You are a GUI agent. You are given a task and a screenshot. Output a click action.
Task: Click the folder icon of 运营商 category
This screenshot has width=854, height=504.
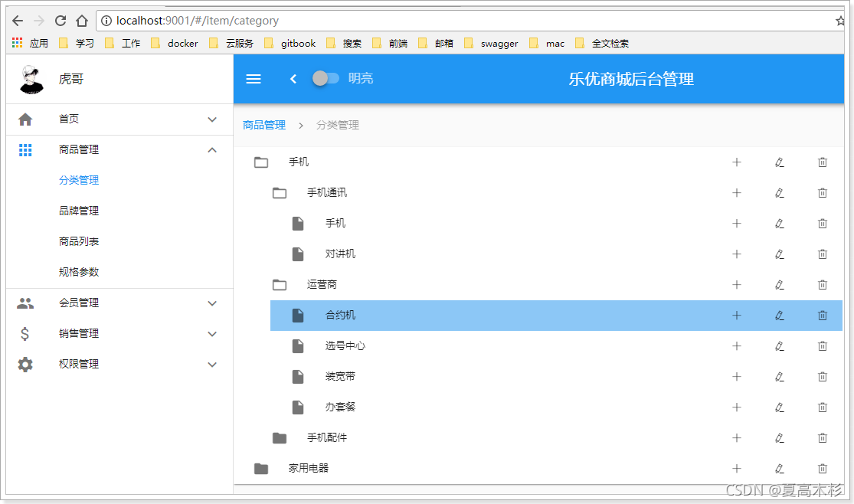click(x=279, y=284)
